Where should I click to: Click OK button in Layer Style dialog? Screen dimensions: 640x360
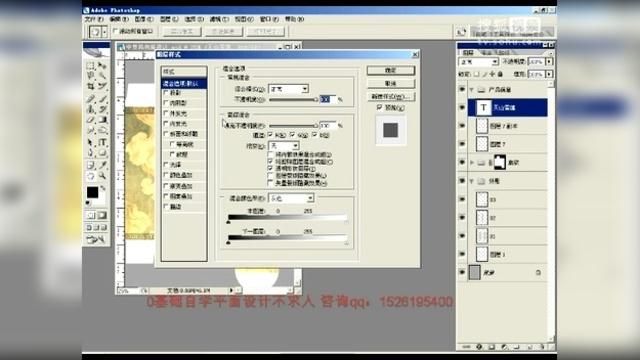point(391,70)
